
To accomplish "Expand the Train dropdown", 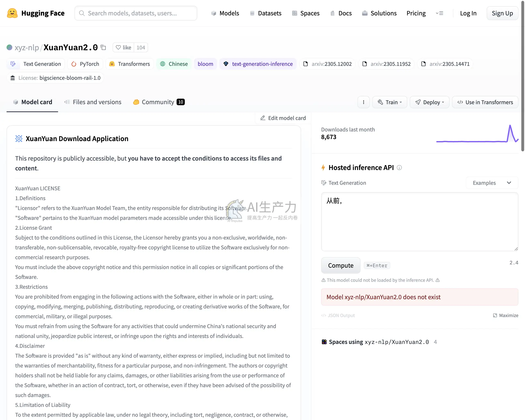I will point(390,102).
